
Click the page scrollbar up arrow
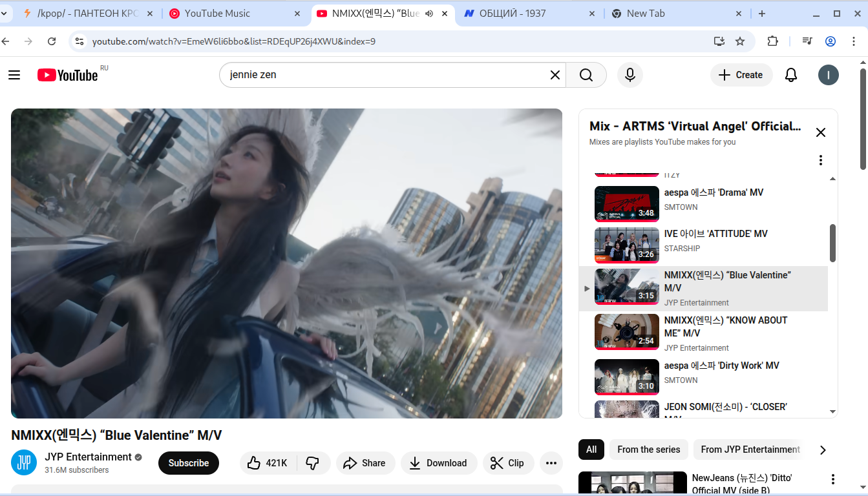(863, 62)
